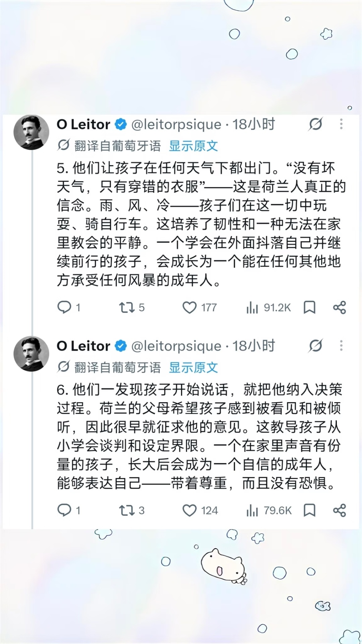Screen dimensions: 362x644
Task: Click Grok slash icon on first tweet header
Action: (316, 124)
